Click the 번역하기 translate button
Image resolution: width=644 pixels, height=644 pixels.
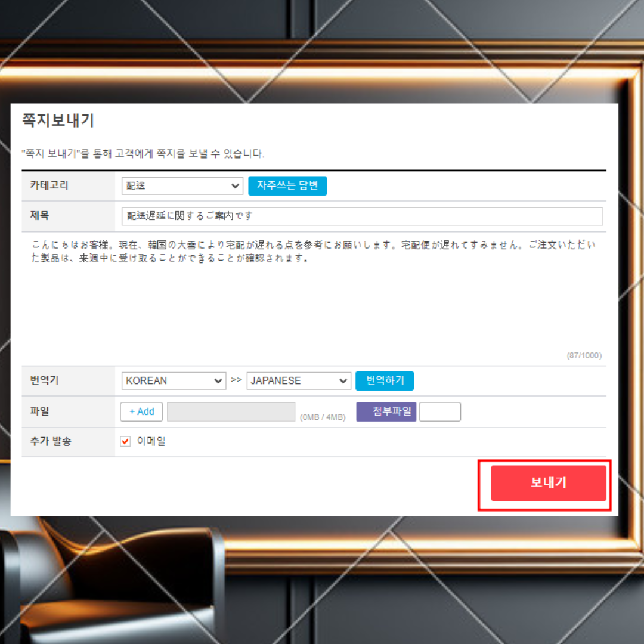(385, 380)
